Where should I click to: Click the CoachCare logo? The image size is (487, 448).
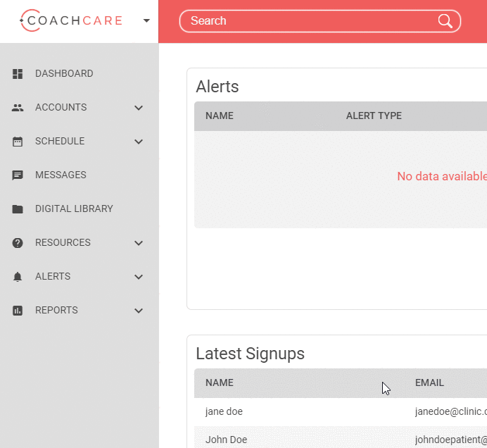point(71,20)
